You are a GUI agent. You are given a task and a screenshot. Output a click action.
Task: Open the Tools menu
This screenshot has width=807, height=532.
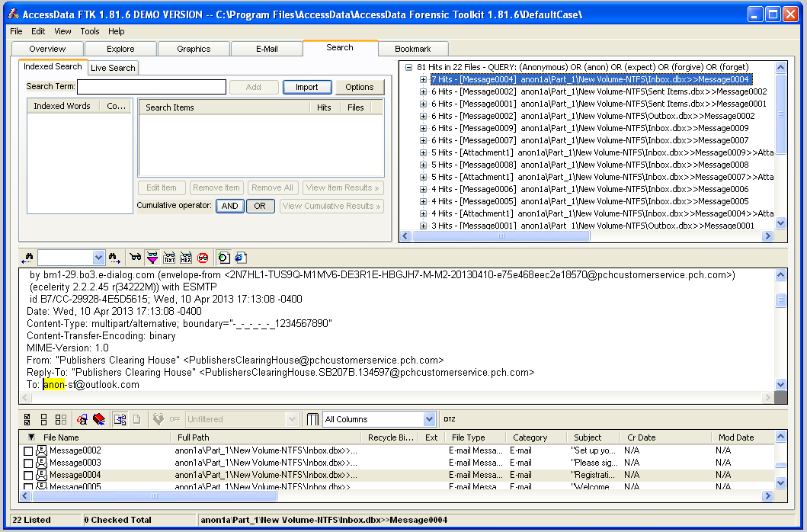90,31
